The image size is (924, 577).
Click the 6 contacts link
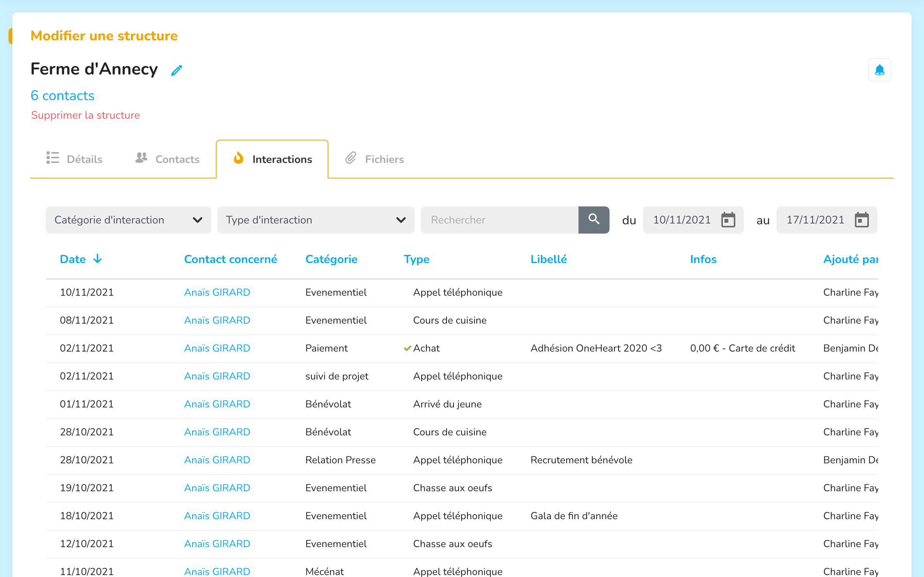point(63,95)
